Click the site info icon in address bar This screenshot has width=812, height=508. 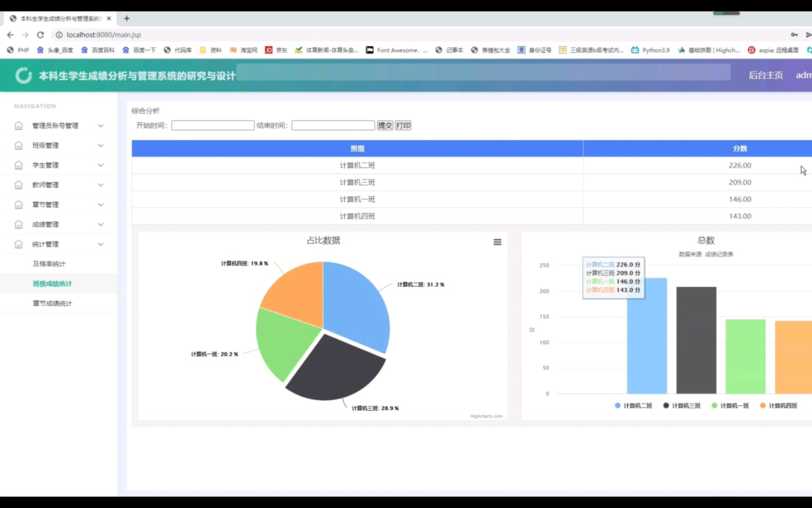point(59,35)
